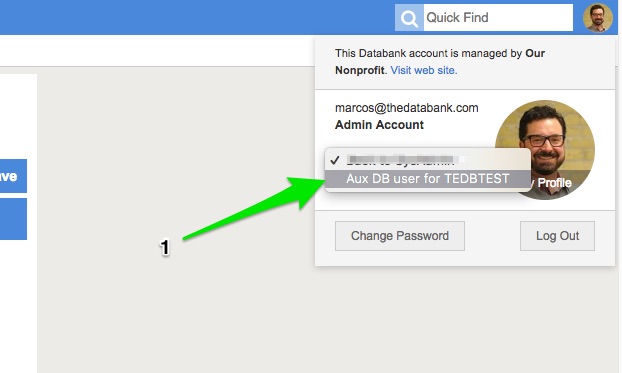Click the Log Out button
Screen dimensions: 622x373
(557, 236)
